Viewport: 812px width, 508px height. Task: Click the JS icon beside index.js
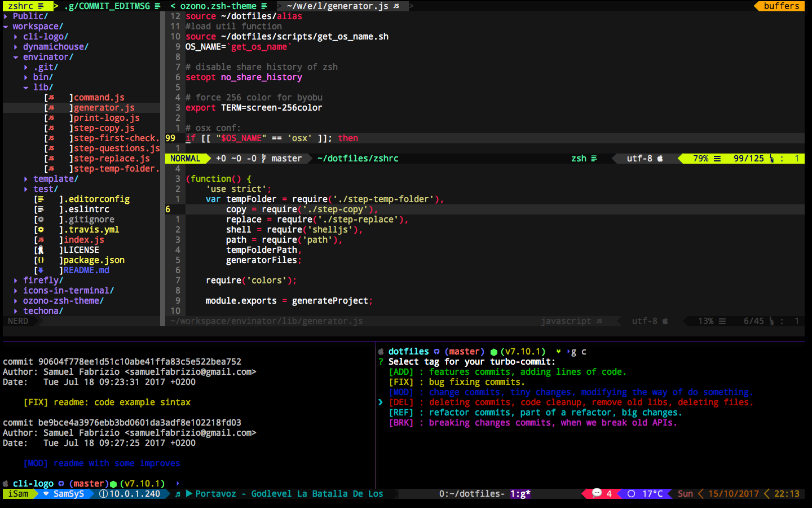41,240
